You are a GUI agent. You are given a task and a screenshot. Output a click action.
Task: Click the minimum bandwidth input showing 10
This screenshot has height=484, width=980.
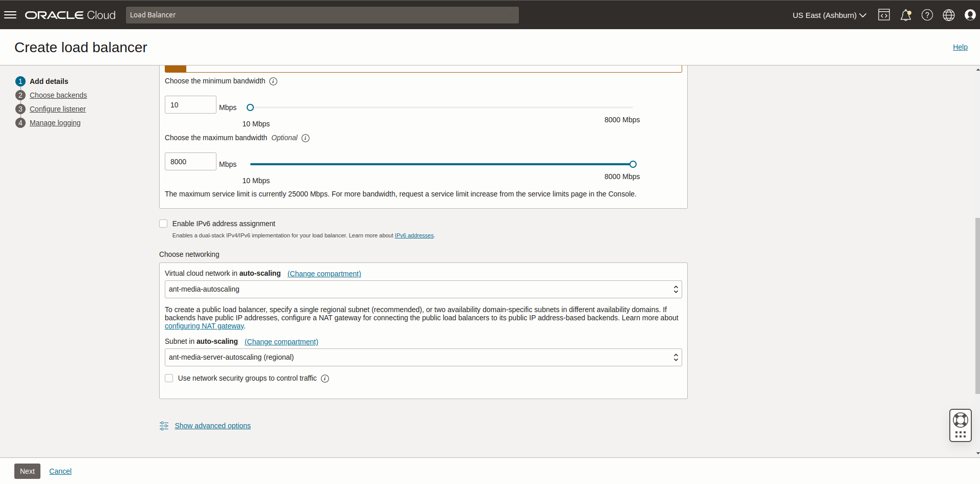[x=190, y=105]
